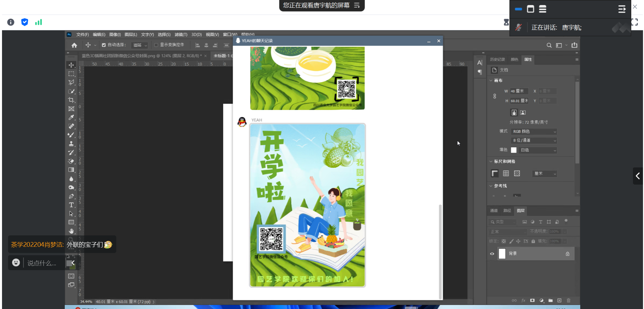Click the 说点什么 chat input field
The width and height of the screenshot is (644, 309).
click(42, 263)
